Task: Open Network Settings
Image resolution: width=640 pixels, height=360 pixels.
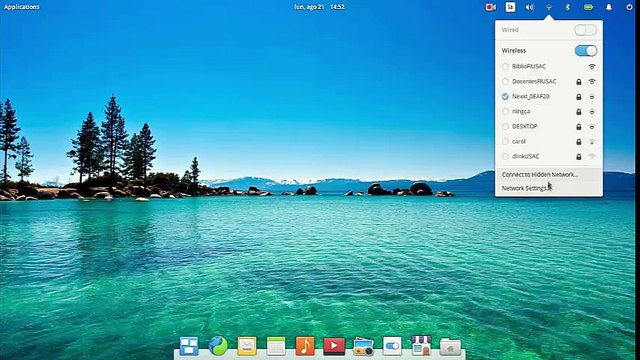Action: click(x=549, y=188)
